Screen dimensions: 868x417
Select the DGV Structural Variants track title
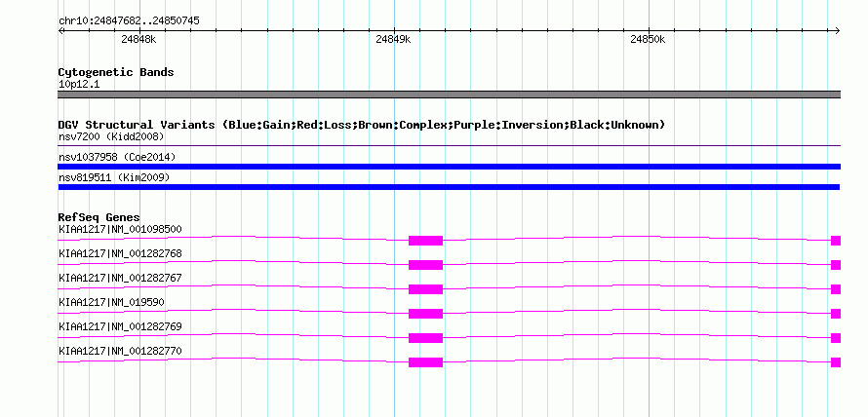(x=362, y=125)
